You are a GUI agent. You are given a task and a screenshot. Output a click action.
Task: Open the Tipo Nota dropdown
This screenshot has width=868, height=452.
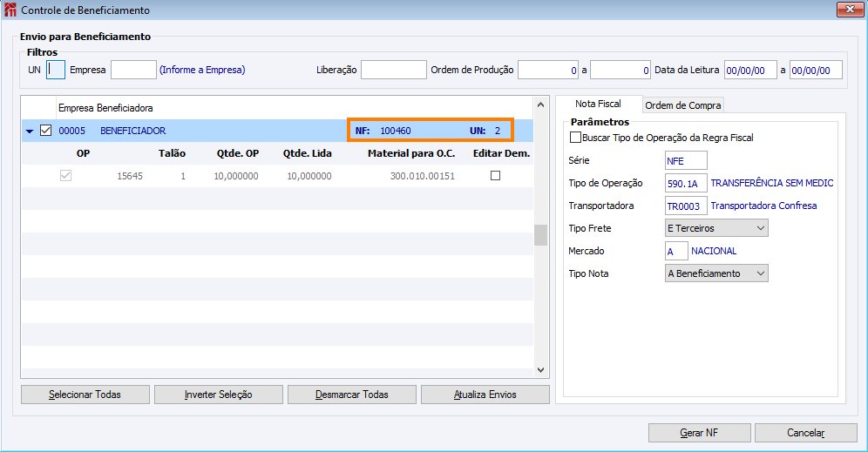[716, 273]
